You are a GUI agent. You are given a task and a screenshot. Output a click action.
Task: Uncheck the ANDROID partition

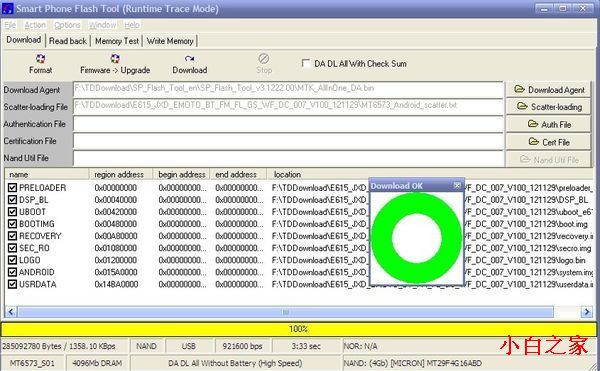pos(12,272)
